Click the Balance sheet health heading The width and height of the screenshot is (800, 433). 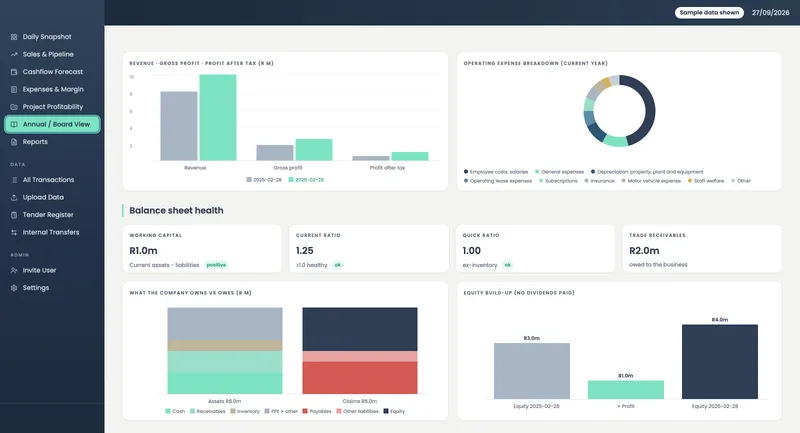176,210
